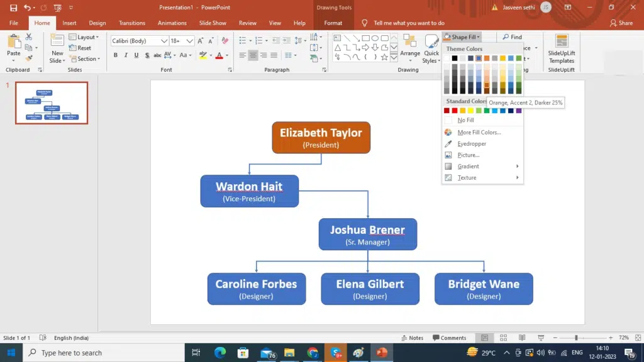Image resolution: width=644 pixels, height=362 pixels.
Task: Toggle Bold formatting
Action: (x=116, y=55)
